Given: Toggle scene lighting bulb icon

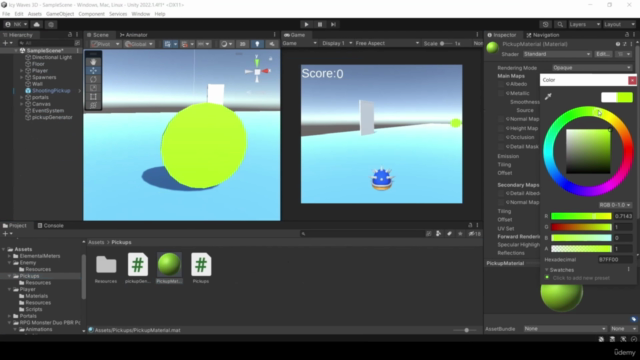Looking at the screenshot, I should pos(257,44).
